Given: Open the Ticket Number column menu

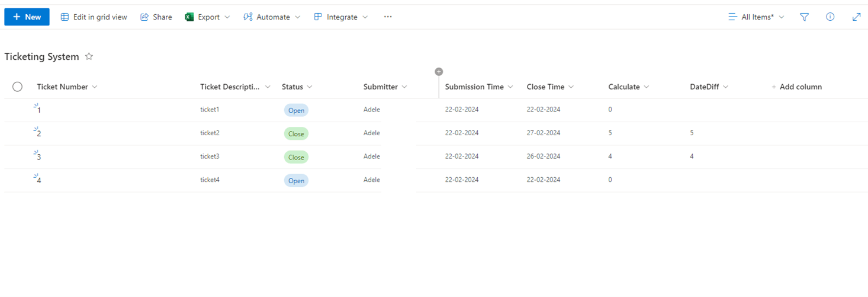Looking at the screenshot, I should tap(67, 87).
